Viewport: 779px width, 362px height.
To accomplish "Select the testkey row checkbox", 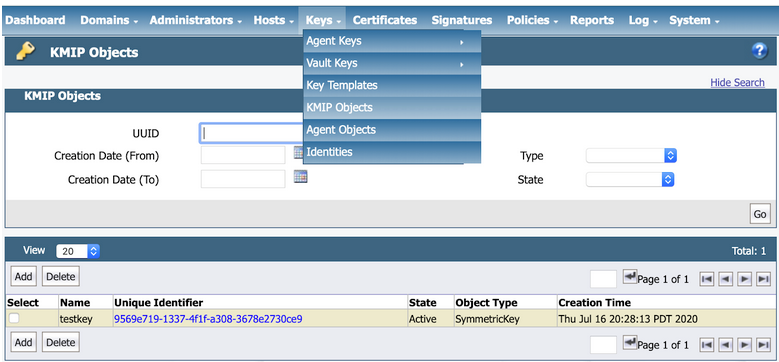I will click(14, 318).
